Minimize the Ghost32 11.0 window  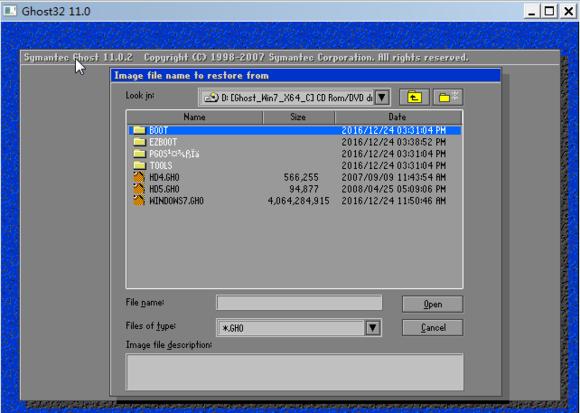[532, 11]
